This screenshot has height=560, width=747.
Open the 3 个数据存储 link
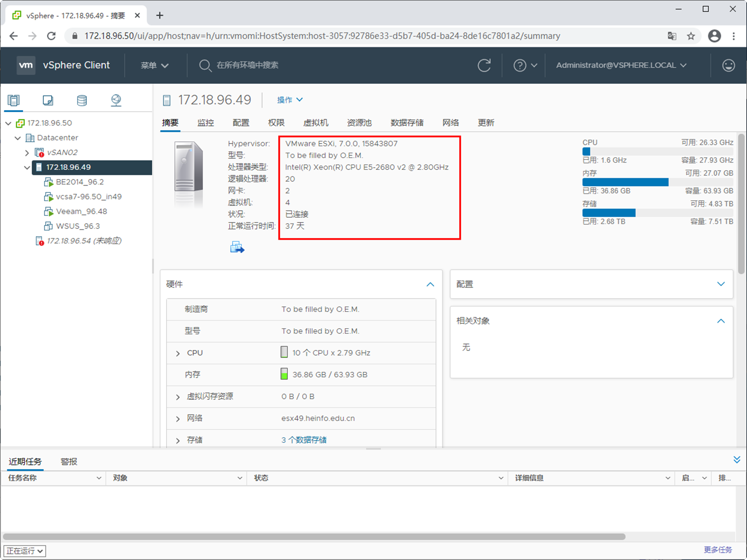304,440
